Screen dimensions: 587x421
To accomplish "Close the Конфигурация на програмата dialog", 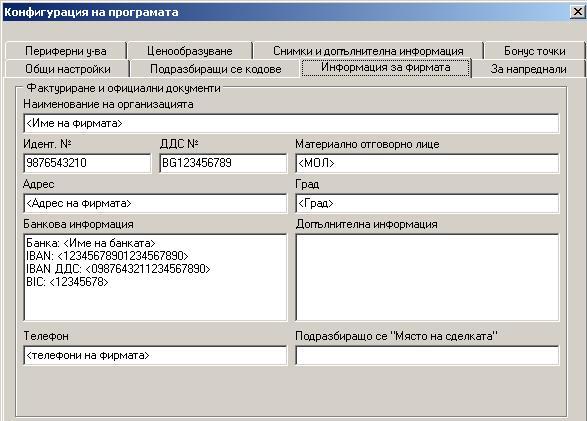I will pyautogui.click(x=578, y=12).
